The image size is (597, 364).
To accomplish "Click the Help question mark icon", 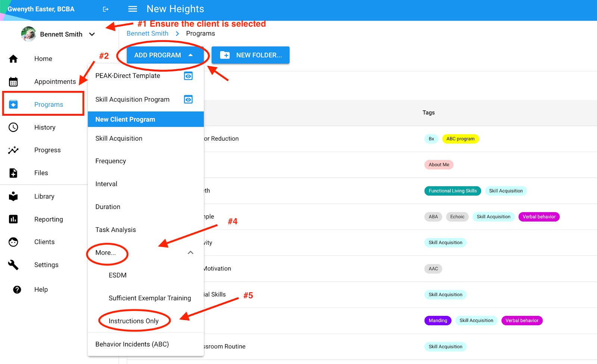I will point(17,290).
